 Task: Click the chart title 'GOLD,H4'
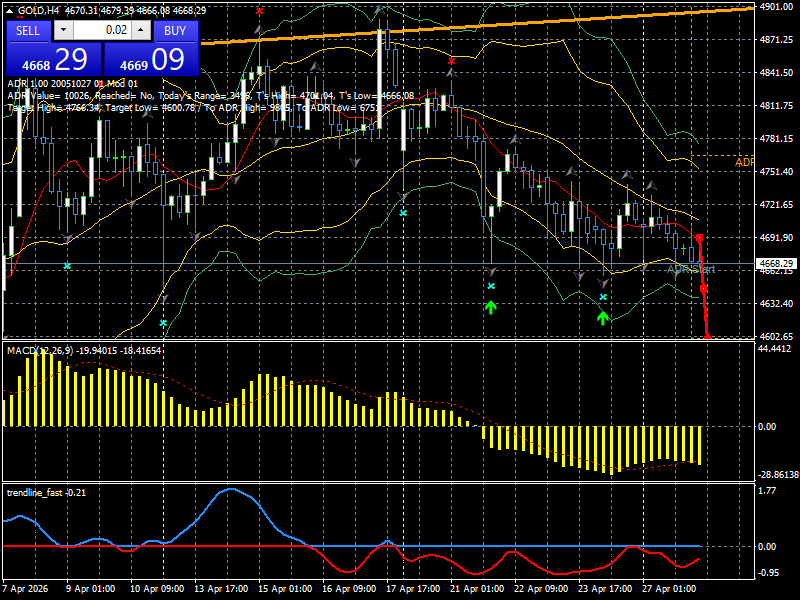click(38, 11)
